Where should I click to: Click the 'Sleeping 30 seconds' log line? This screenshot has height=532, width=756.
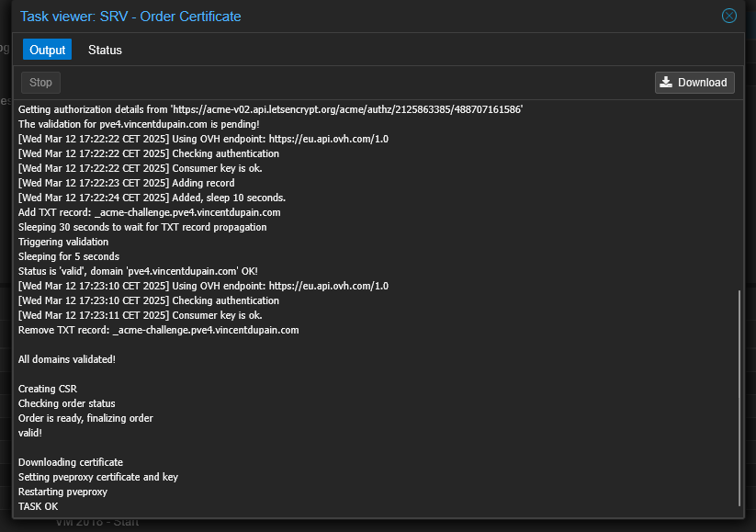click(x=142, y=227)
